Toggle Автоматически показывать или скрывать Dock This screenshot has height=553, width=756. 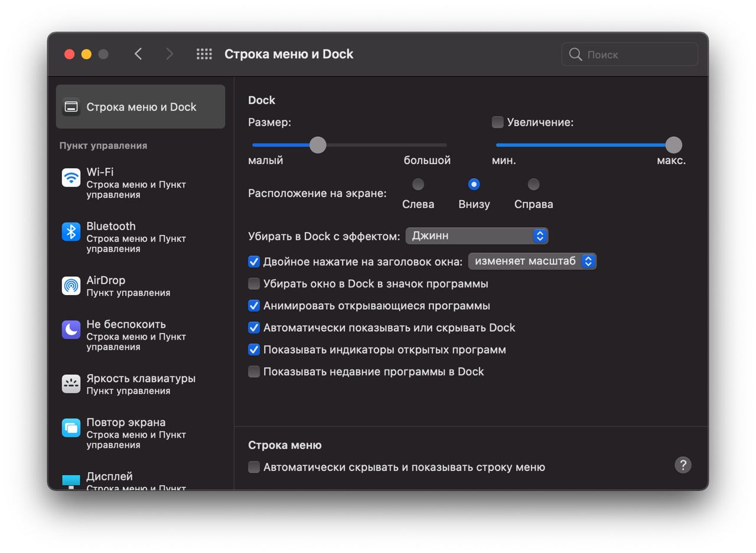coord(254,328)
